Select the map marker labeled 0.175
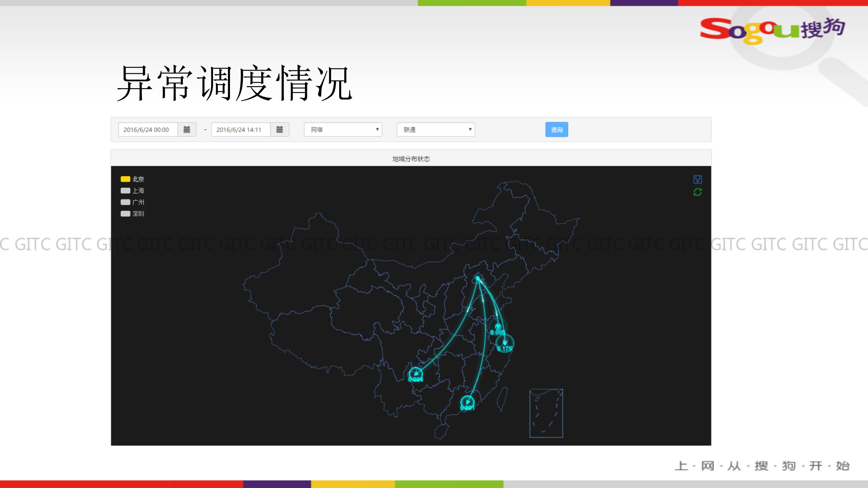This screenshot has width=868, height=488. click(x=505, y=343)
